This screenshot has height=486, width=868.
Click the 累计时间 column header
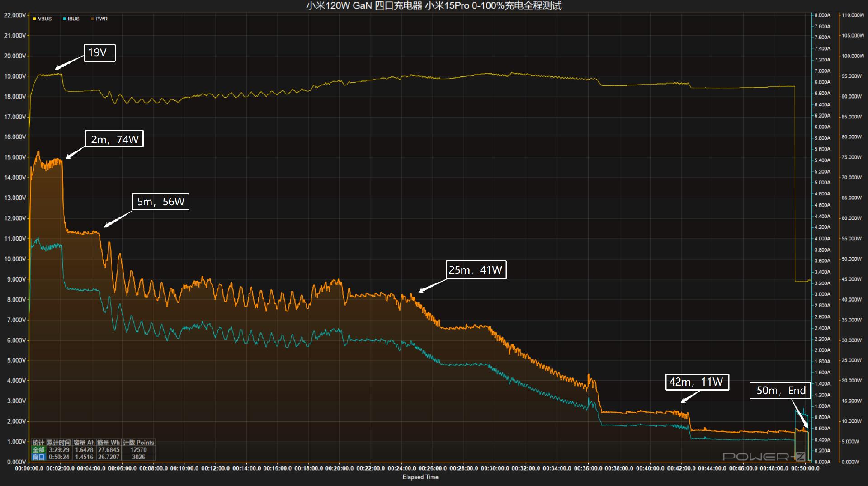coord(59,443)
